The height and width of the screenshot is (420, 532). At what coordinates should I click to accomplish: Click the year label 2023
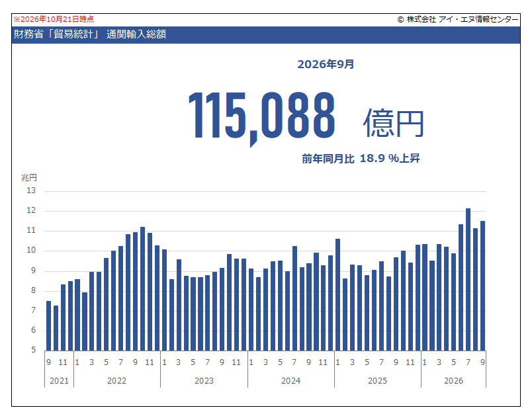click(204, 381)
